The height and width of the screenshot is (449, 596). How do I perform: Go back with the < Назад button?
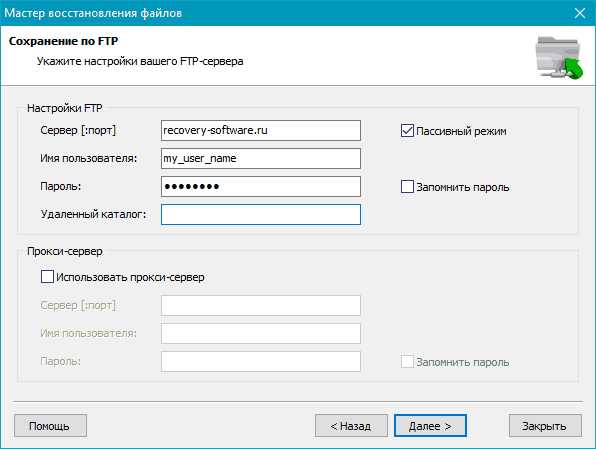coord(351,426)
